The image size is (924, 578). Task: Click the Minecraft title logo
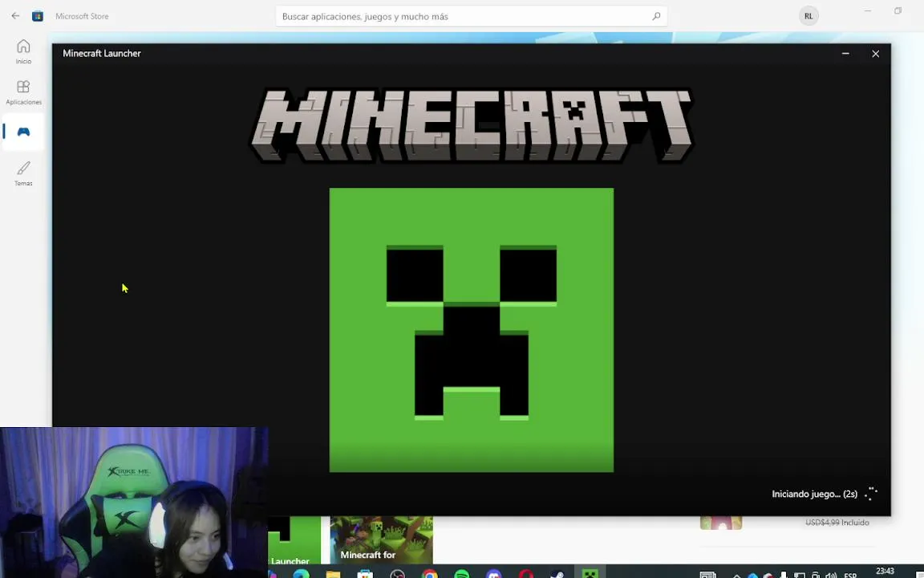coord(472,125)
